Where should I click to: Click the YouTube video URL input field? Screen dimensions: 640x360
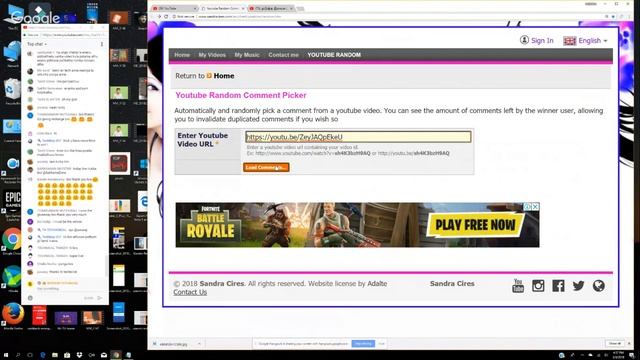click(358, 137)
